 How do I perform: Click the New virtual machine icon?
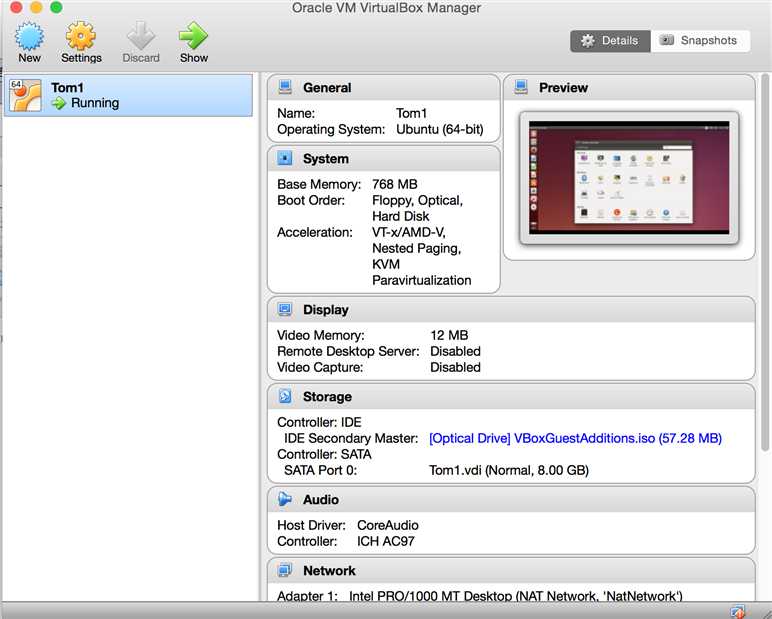(x=29, y=36)
